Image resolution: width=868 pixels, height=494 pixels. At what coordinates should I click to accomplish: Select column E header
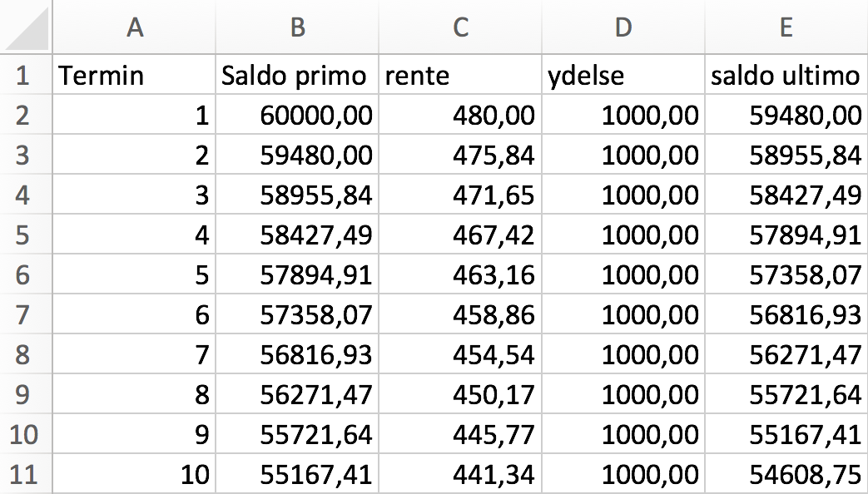[x=786, y=27]
